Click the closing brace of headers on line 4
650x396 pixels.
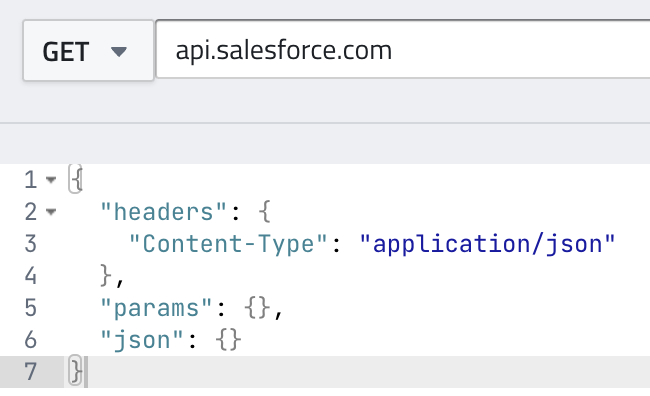pyautogui.click(x=107, y=276)
